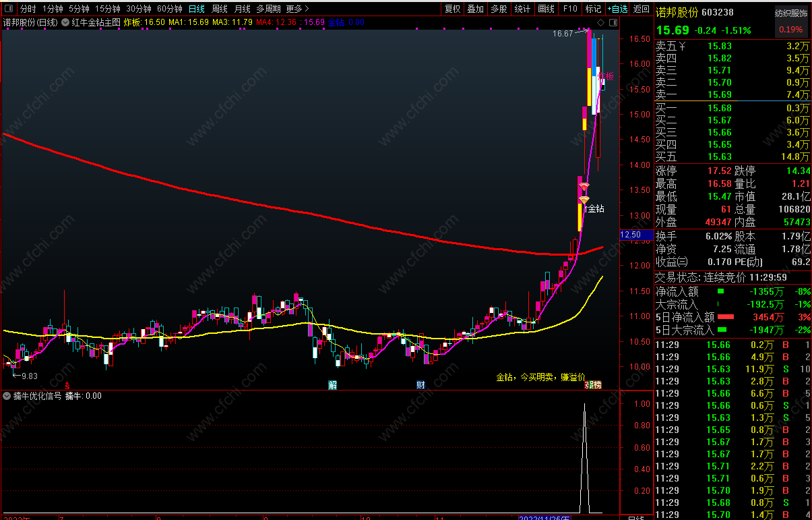The height and width of the screenshot is (520, 812).
Task: Click the 财 finance marker on the chart's bottom edge
Action: [x=420, y=385]
